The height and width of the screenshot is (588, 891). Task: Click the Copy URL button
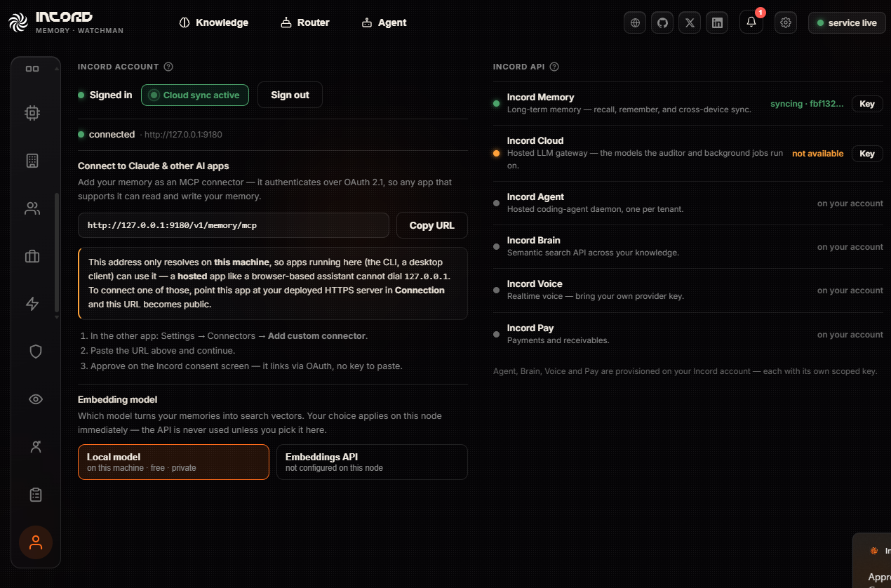[432, 225]
